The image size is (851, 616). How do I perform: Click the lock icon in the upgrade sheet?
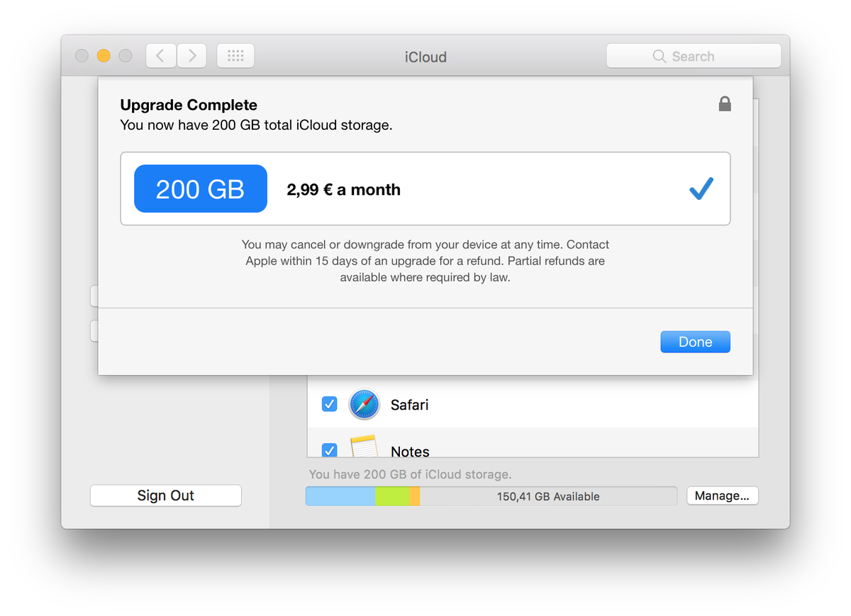coord(724,104)
